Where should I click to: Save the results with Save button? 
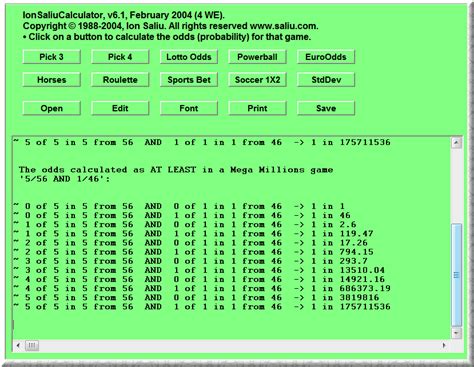coord(326,108)
